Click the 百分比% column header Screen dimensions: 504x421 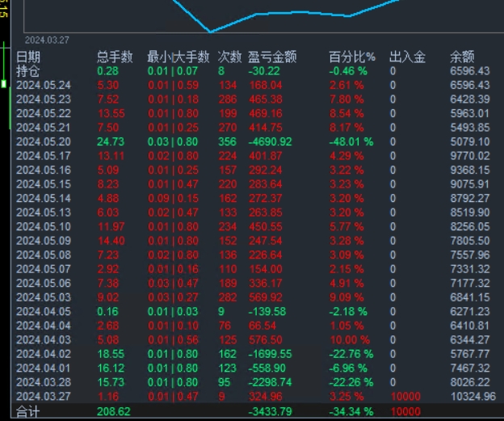click(x=352, y=57)
